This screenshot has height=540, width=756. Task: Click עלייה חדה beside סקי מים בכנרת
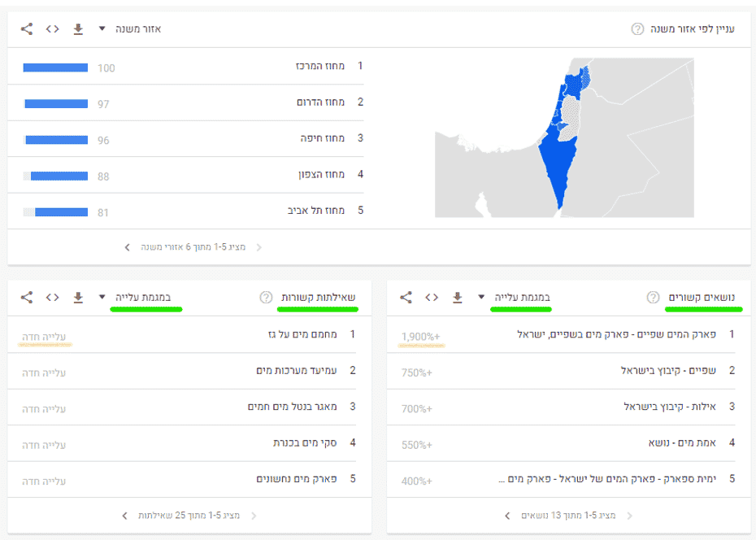tap(44, 445)
